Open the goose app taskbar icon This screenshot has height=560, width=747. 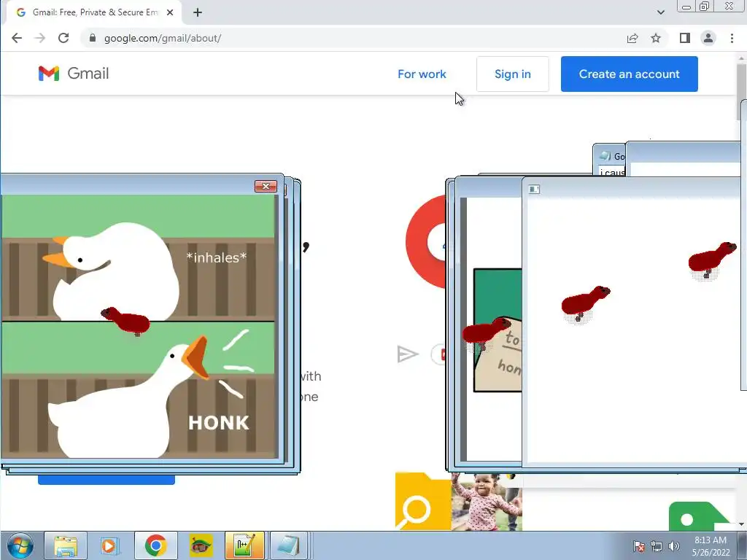click(201, 545)
